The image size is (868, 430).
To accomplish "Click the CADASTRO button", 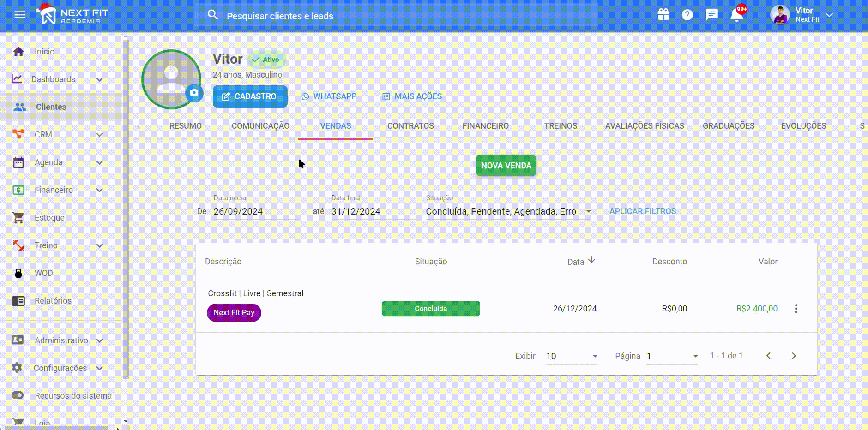I will pyautogui.click(x=250, y=96).
